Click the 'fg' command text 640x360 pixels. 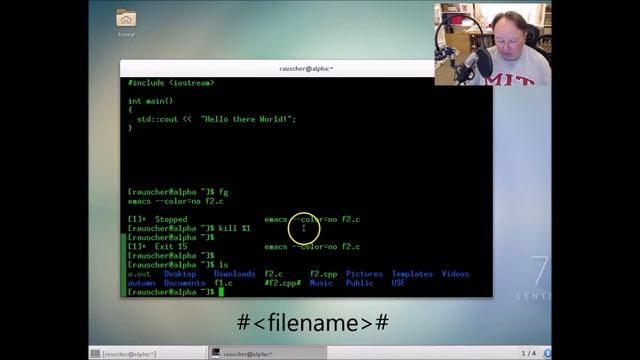pyautogui.click(x=223, y=192)
